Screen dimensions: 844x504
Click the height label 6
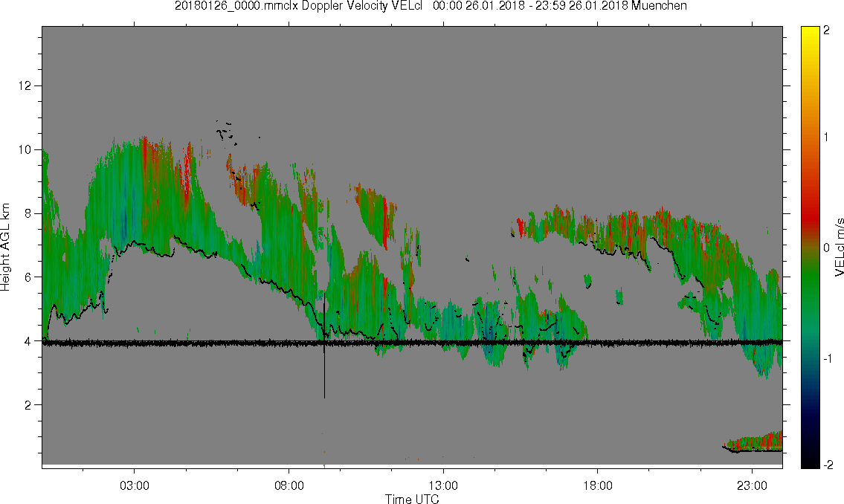(x=28, y=277)
